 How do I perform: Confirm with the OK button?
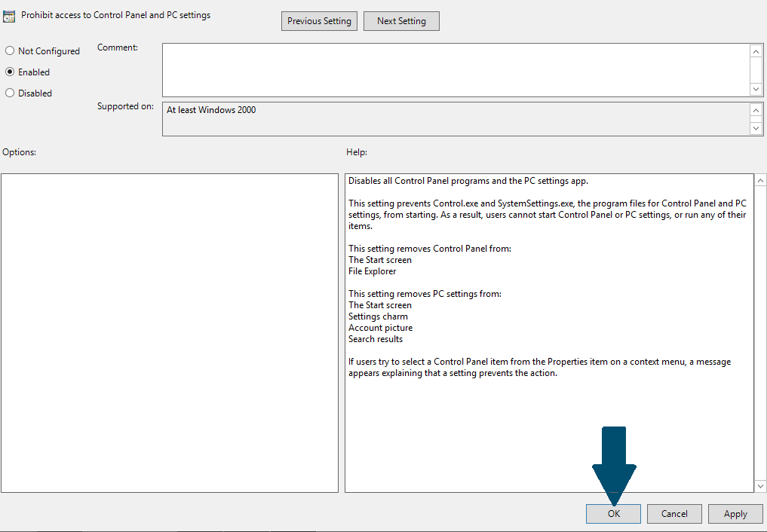(x=613, y=513)
